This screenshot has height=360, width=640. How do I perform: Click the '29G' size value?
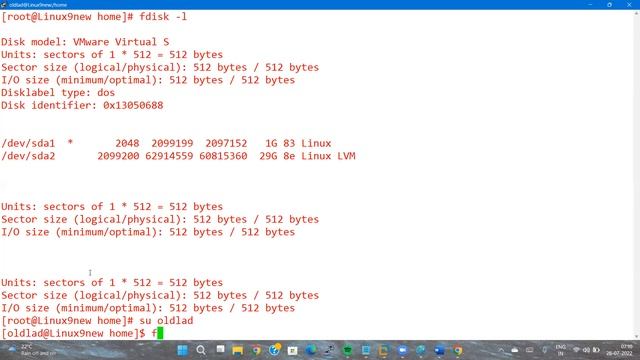coord(268,156)
